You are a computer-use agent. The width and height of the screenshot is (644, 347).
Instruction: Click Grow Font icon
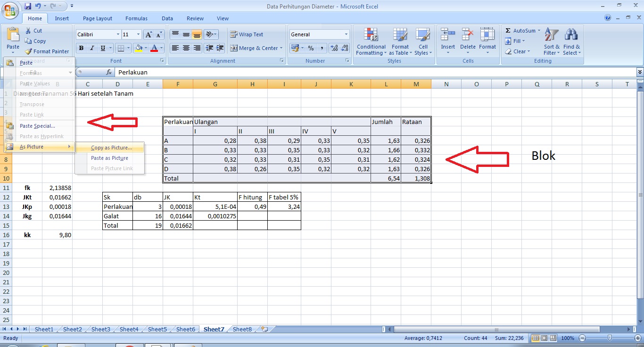149,34
